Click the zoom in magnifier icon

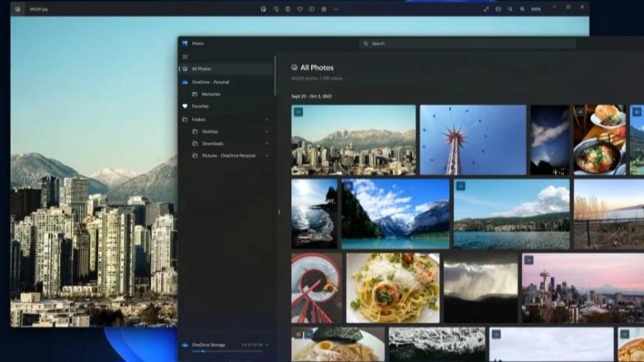coord(523,9)
